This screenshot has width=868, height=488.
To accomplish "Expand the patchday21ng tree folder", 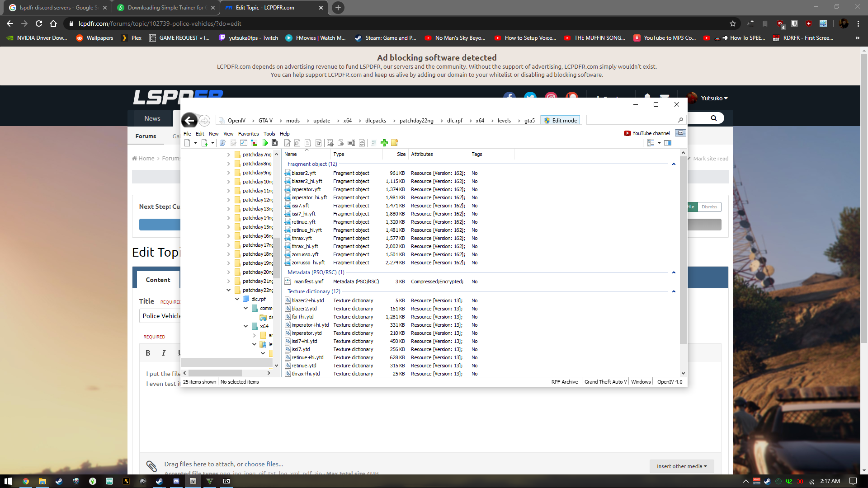I will (x=228, y=281).
